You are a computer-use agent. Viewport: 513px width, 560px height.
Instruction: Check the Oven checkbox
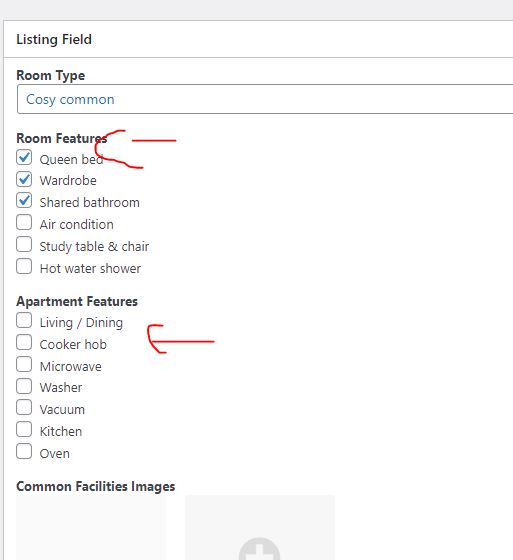pyautogui.click(x=24, y=451)
